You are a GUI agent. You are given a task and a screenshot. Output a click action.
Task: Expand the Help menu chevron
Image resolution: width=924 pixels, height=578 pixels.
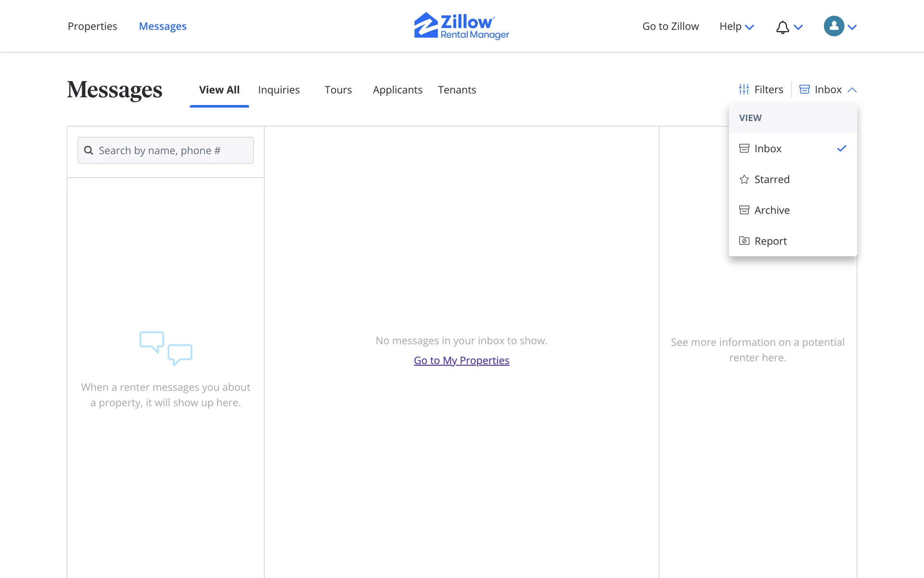tap(749, 27)
